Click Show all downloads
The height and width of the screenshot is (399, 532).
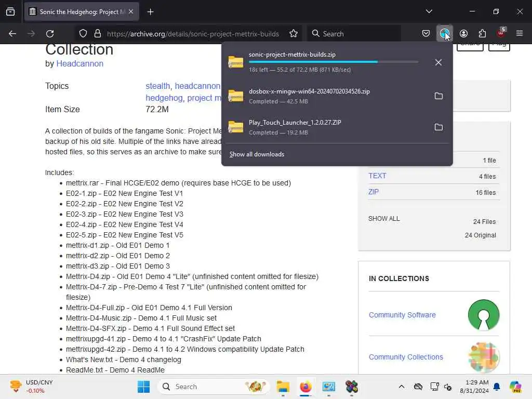pos(257,154)
